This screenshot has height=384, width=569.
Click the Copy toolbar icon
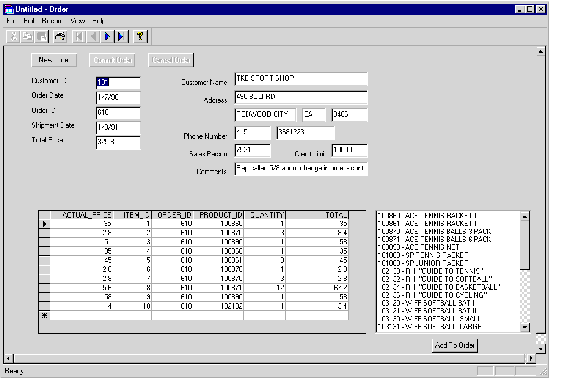tap(28, 36)
